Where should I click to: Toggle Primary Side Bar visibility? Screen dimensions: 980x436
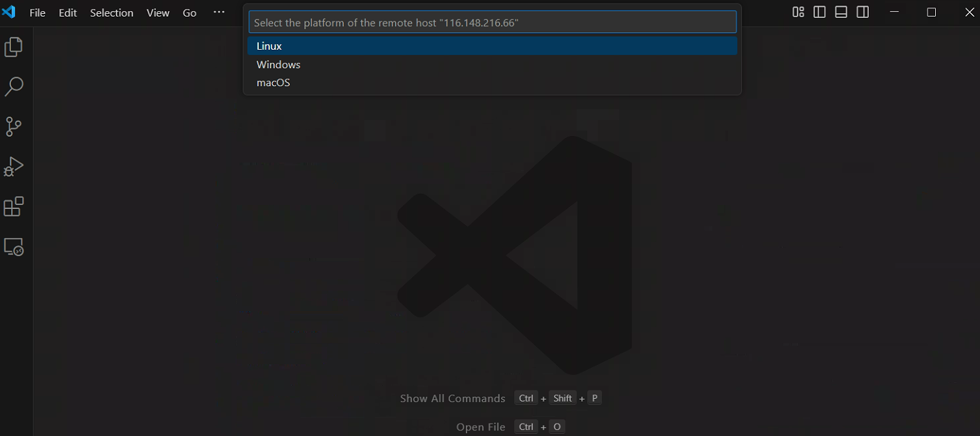click(819, 12)
